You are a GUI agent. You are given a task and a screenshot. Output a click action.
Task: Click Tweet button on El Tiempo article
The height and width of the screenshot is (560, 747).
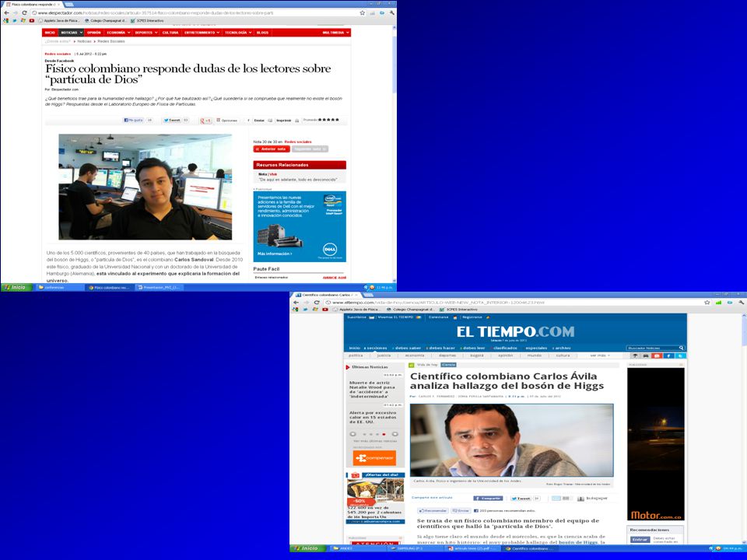[521, 498]
